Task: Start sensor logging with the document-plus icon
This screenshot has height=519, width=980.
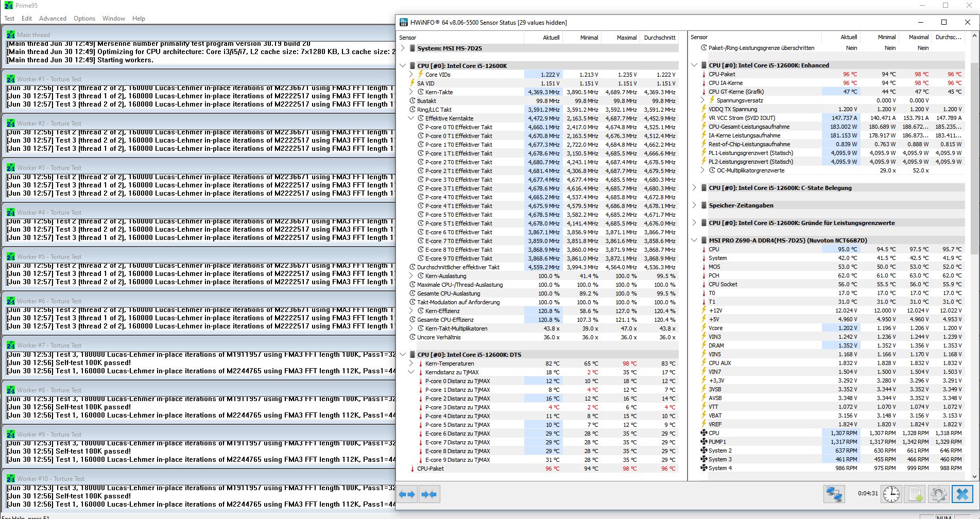Action: pos(915,494)
